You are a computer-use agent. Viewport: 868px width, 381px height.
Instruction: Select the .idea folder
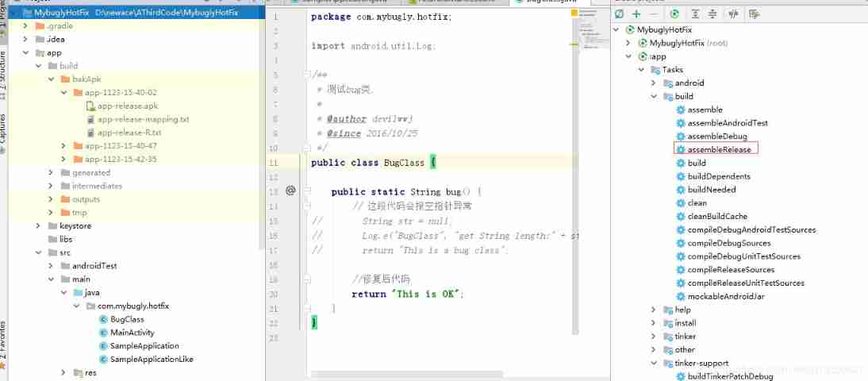click(x=56, y=40)
